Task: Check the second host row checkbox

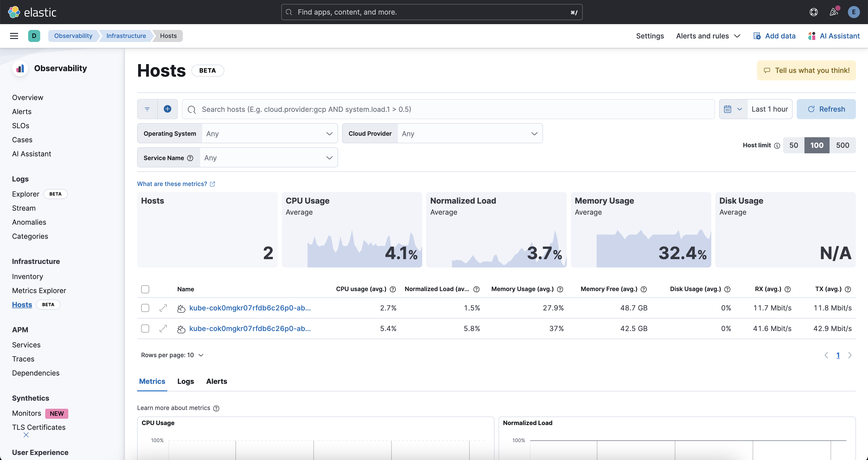Action: coord(145,329)
